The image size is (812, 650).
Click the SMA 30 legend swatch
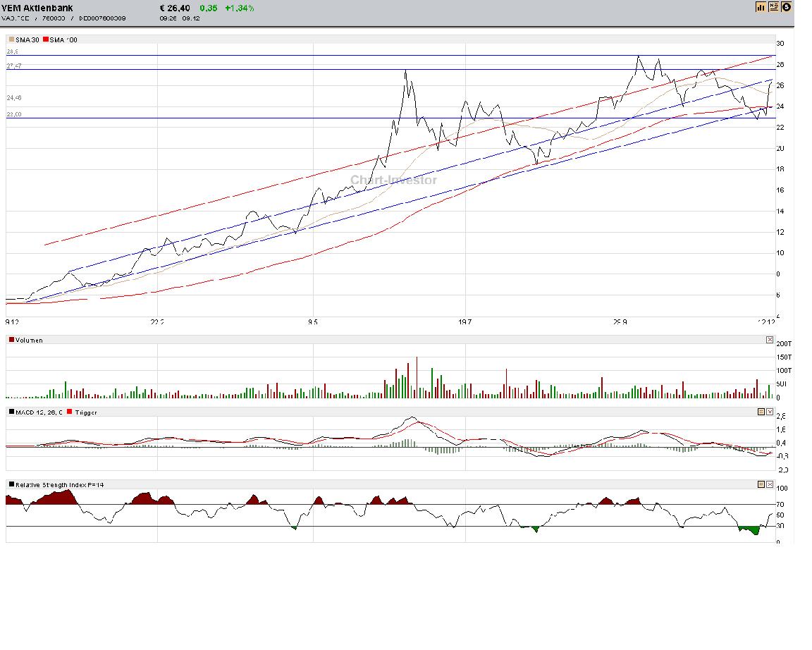click(x=11, y=39)
